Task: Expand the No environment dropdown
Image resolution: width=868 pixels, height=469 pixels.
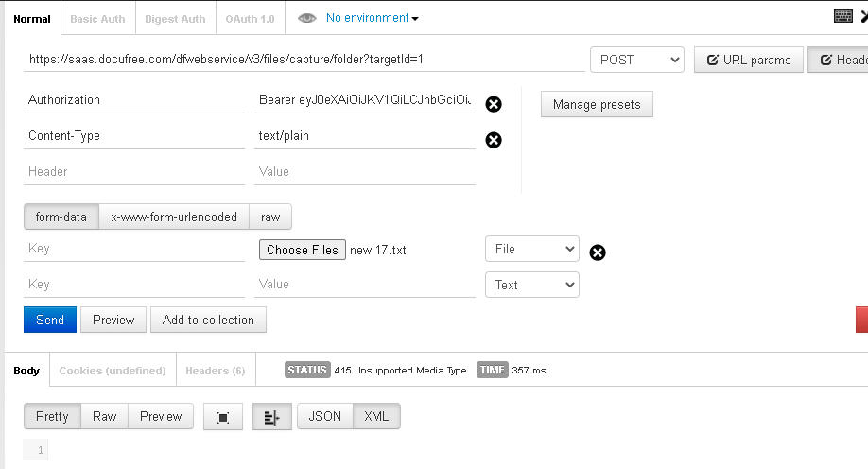Action: pyautogui.click(x=372, y=18)
